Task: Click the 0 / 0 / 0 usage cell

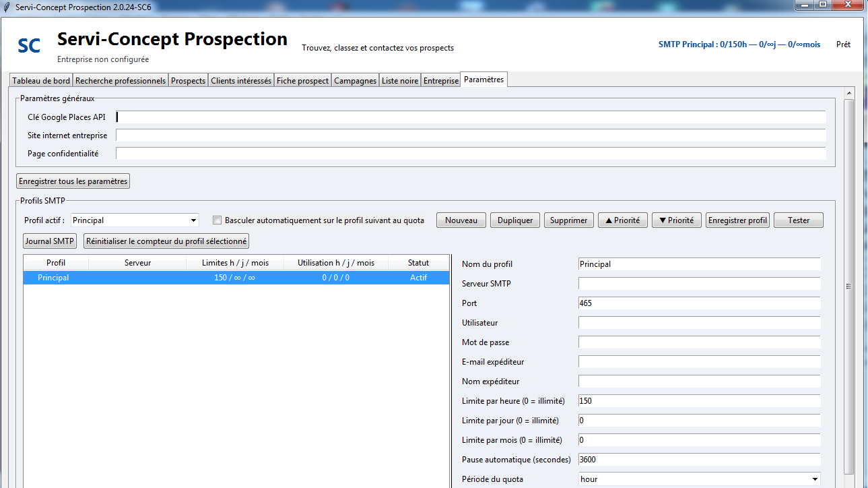Action: [335, 278]
